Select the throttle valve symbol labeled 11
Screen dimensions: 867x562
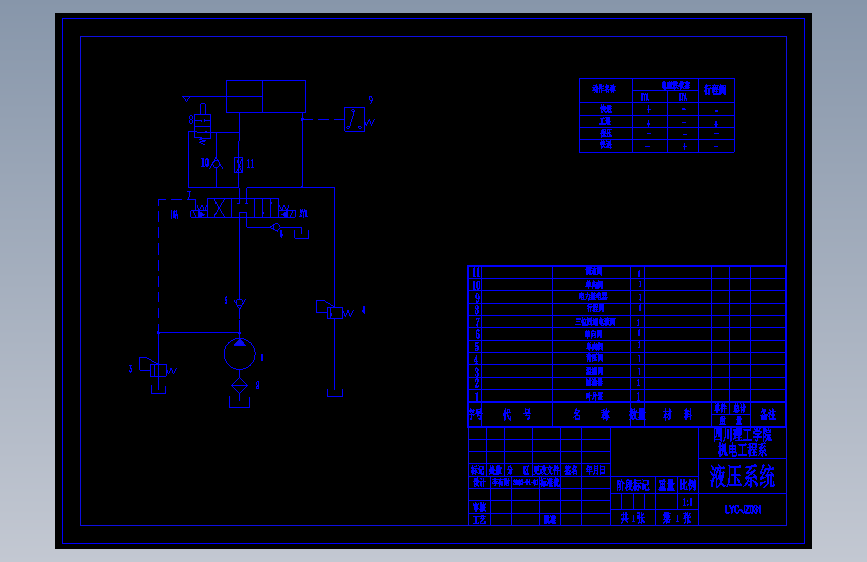(x=238, y=164)
